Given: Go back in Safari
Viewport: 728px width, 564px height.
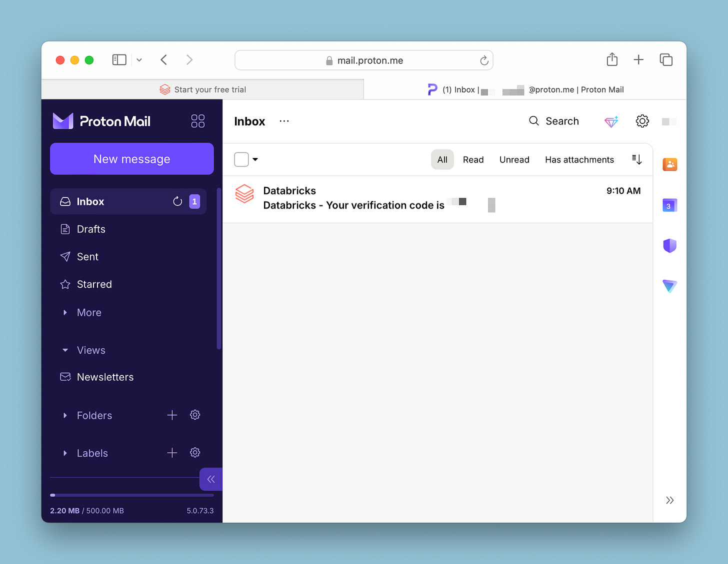Looking at the screenshot, I should 163,60.
